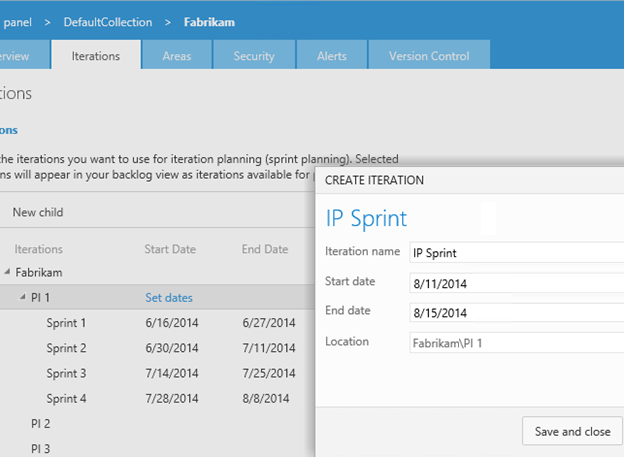
Task: Go to the Security tab
Action: point(254,56)
